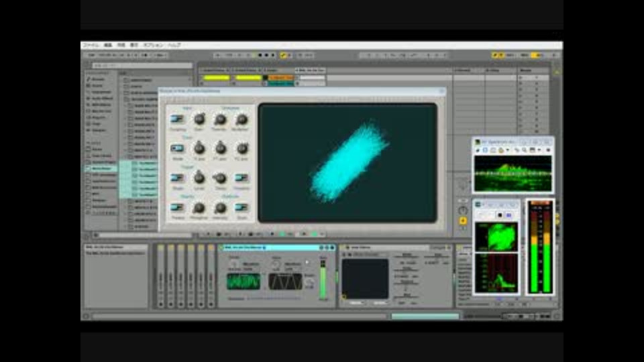Open Packs under browser Places

pyautogui.click(x=97, y=149)
